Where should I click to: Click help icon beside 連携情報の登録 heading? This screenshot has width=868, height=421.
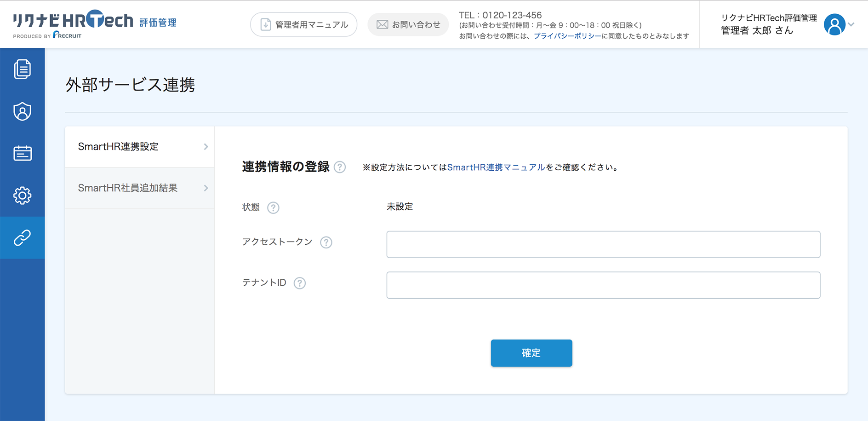point(340,167)
